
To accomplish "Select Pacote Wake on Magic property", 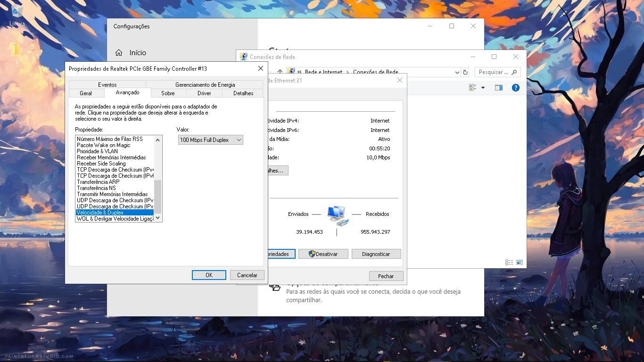I will [104, 145].
